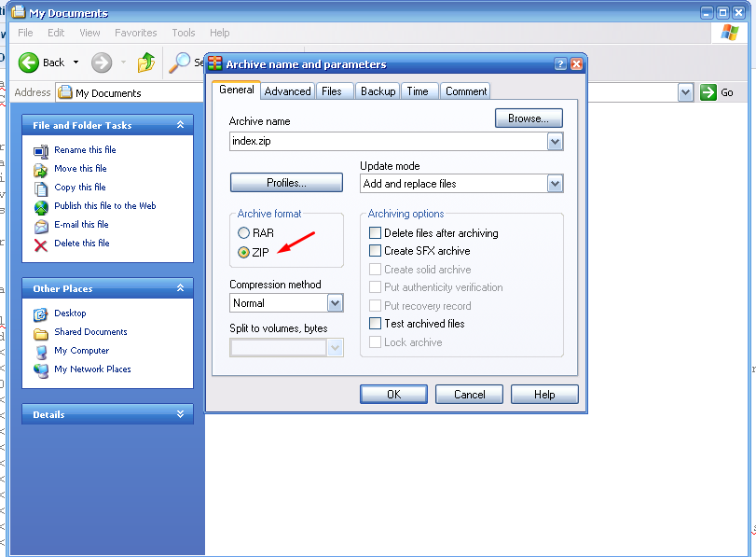Collapse the File and Folder Tasks panel
756x557 pixels.
[x=180, y=125]
